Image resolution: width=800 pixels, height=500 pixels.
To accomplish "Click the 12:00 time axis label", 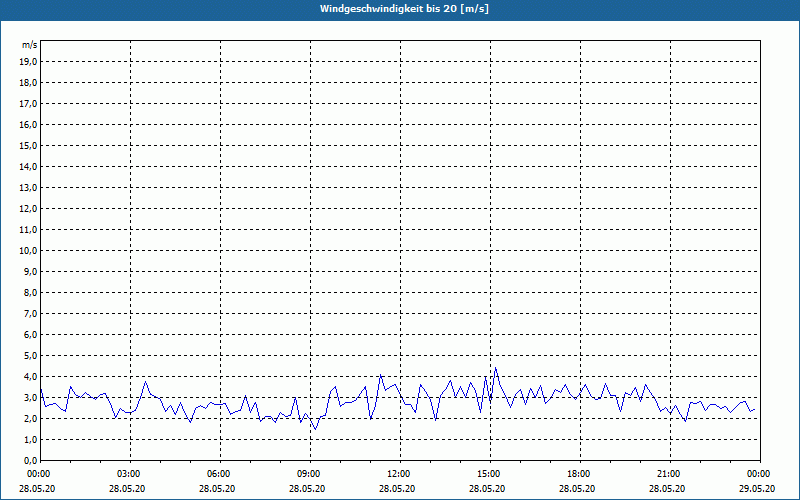I will click(401, 474).
